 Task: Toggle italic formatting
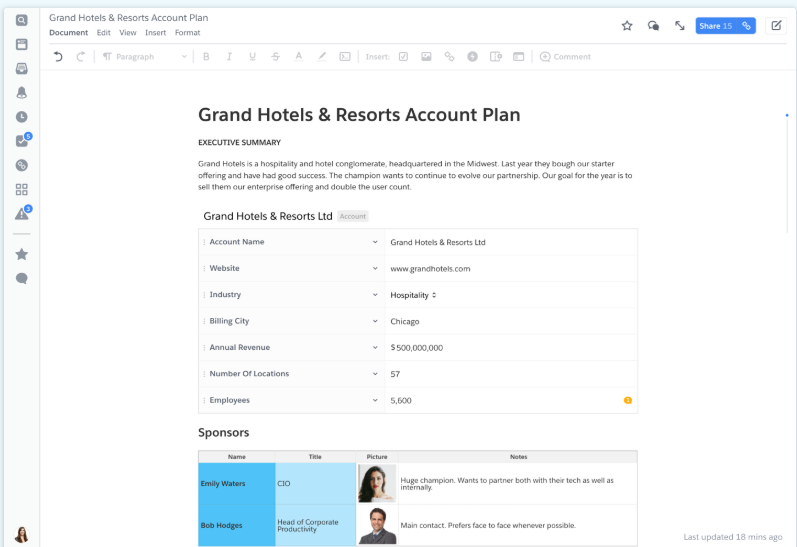tap(229, 56)
